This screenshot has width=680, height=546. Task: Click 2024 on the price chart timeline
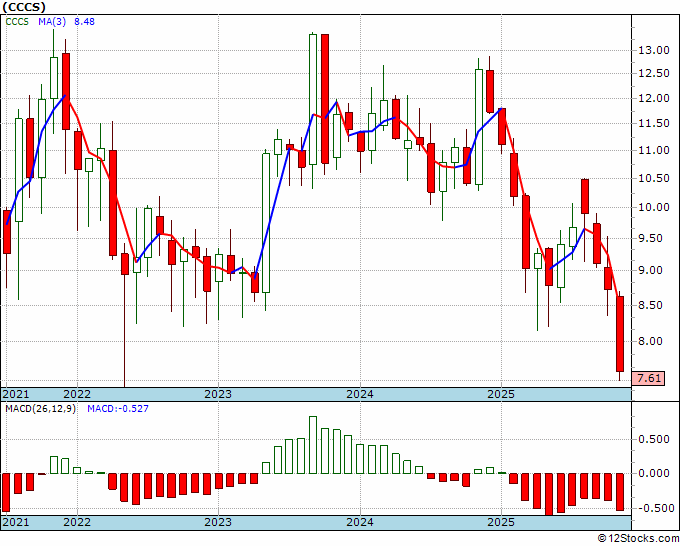[360, 394]
